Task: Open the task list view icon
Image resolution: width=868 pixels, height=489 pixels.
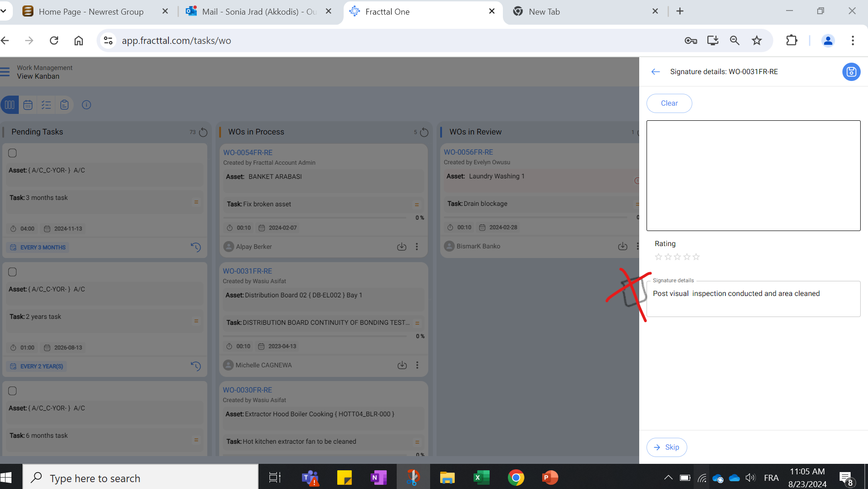Action: [x=46, y=105]
